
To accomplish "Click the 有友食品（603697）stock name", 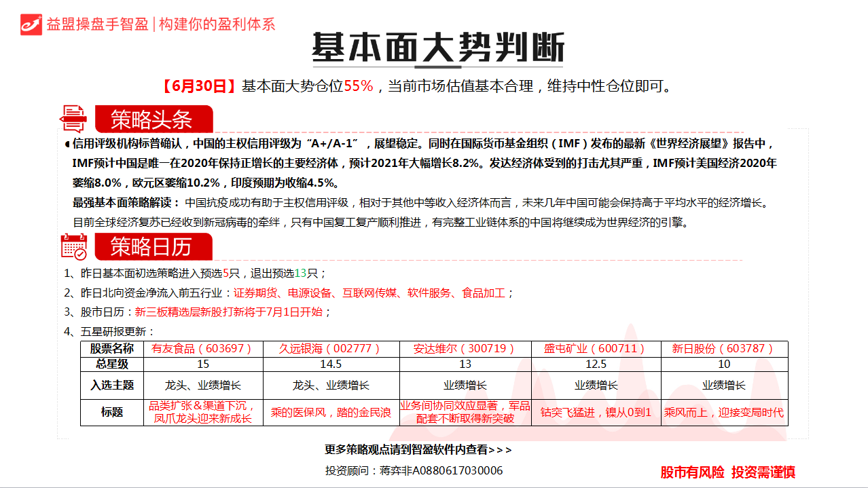I will pos(204,348).
